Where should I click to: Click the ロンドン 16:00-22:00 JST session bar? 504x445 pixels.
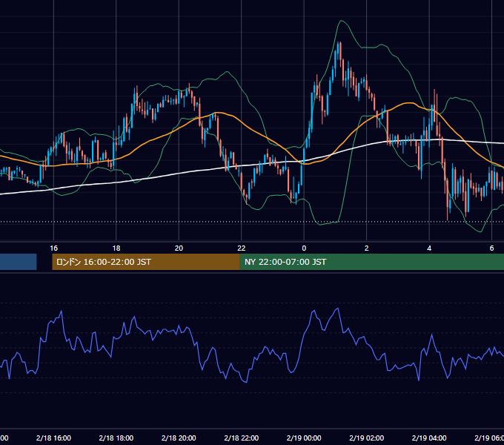pyautogui.click(x=146, y=262)
